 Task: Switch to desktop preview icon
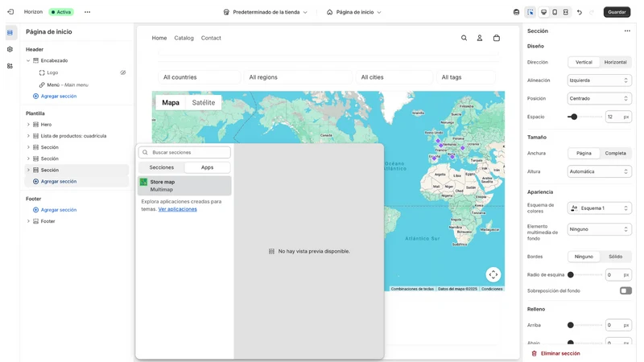544,12
